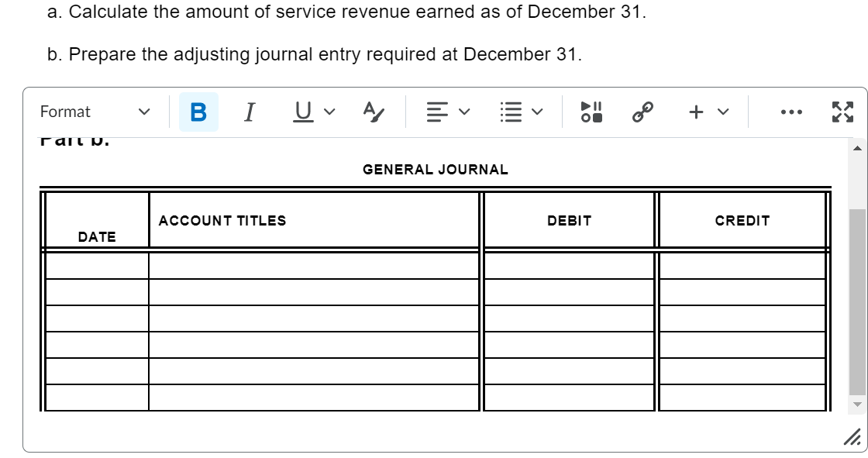Image resolution: width=868 pixels, height=458 pixels.
Task: Toggle bulleted list formatting
Action: 510,111
